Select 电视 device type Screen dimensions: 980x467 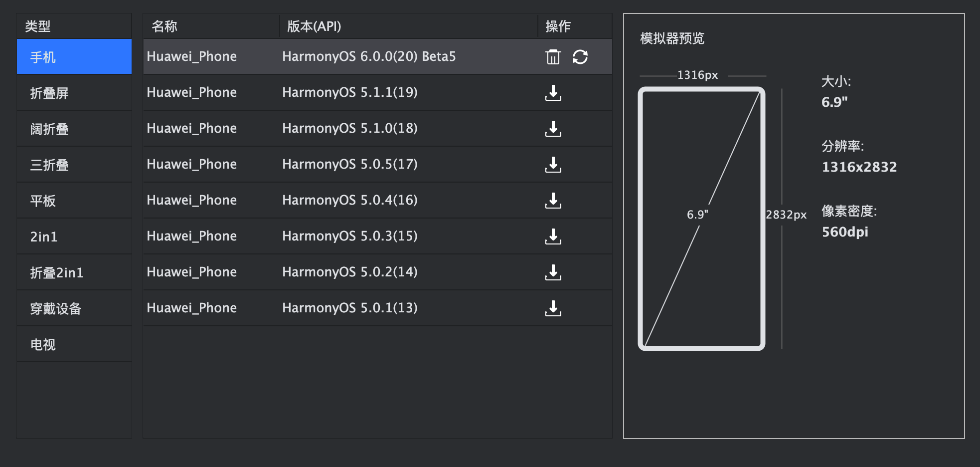pyautogui.click(x=74, y=344)
